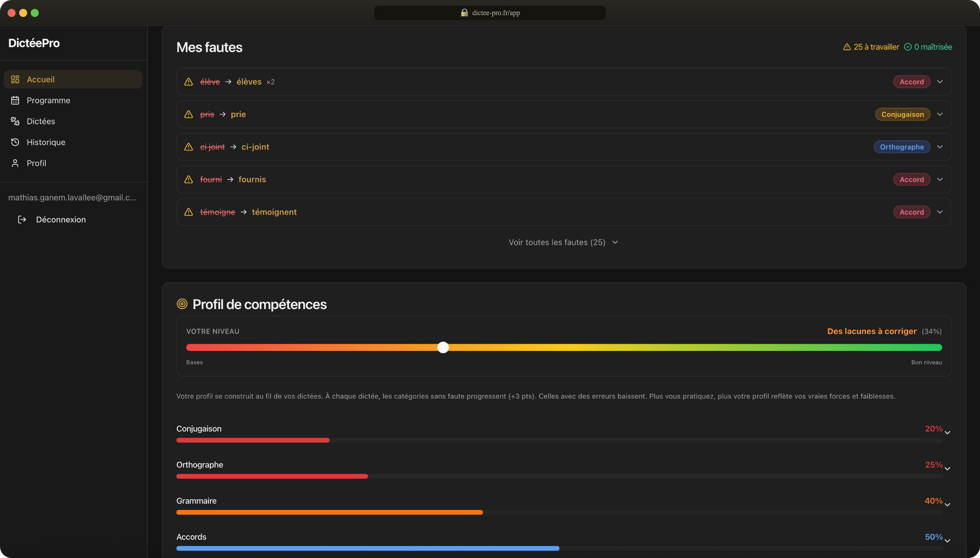This screenshot has height=558, width=980.
Task: Click the Historique clock icon
Action: click(15, 142)
